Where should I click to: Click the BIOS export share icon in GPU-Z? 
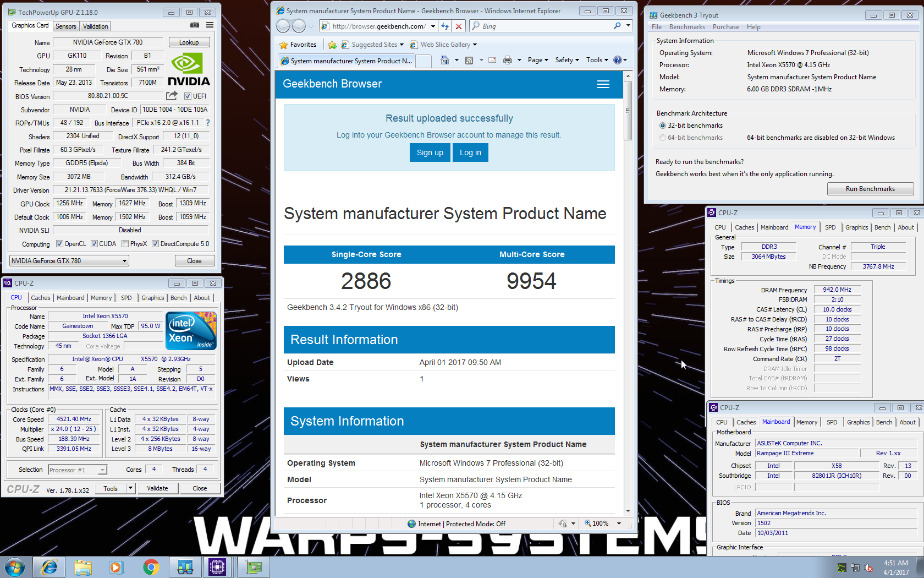(172, 96)
